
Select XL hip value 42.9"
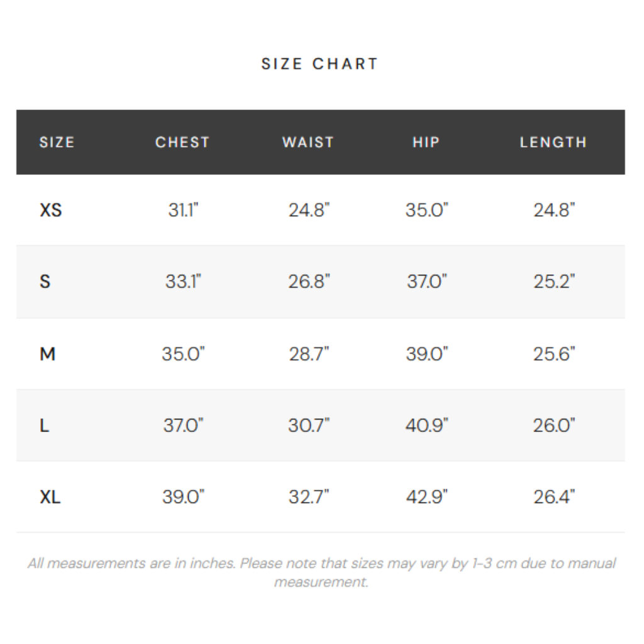click(x=427, y=497)
